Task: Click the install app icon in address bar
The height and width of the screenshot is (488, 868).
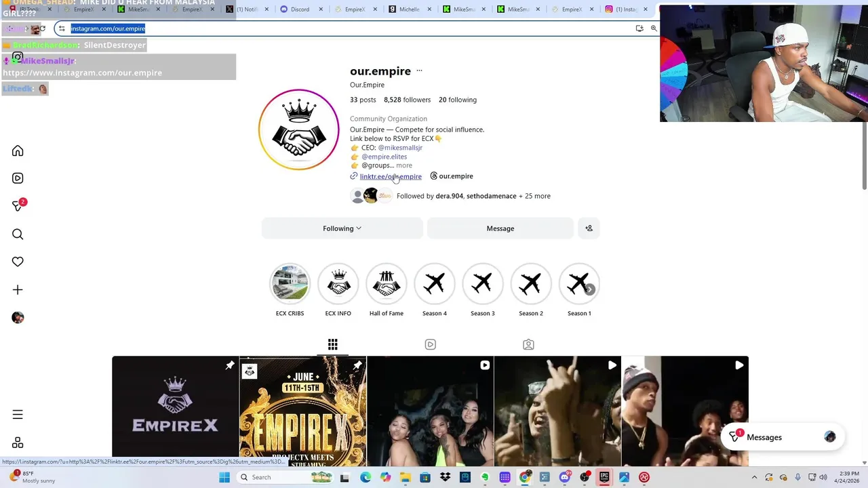Action: (639, 28)
